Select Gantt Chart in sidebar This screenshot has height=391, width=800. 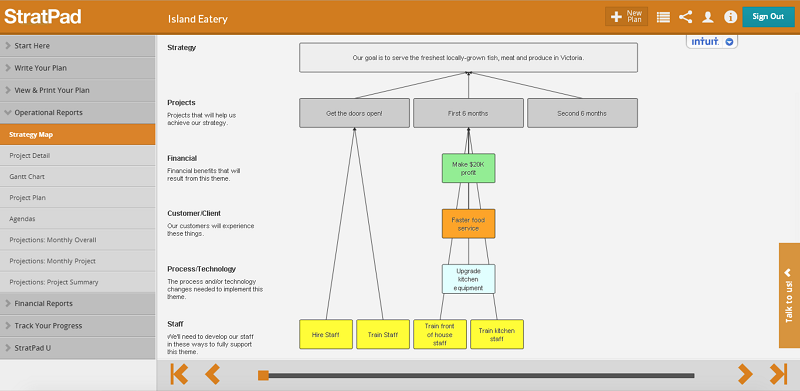[78, 176]
